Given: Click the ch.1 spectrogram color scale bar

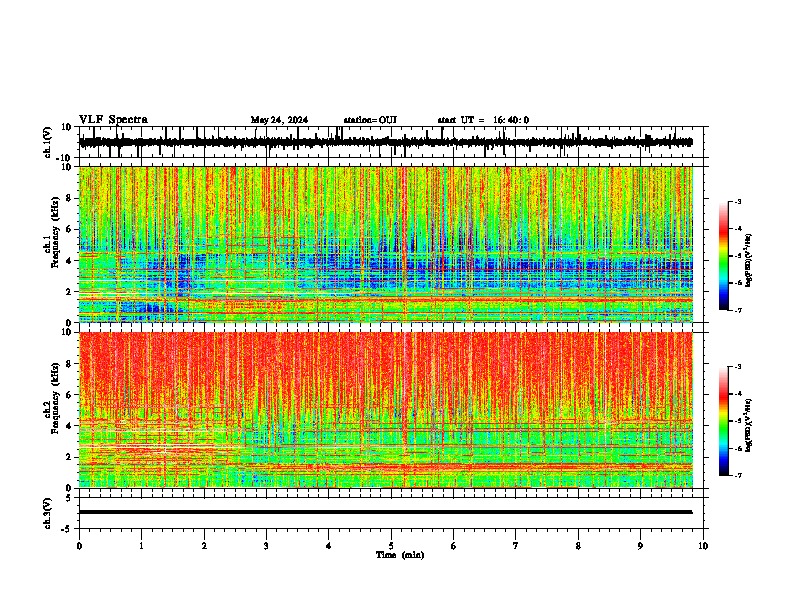Looking at the screenshot, I should 724,256.
